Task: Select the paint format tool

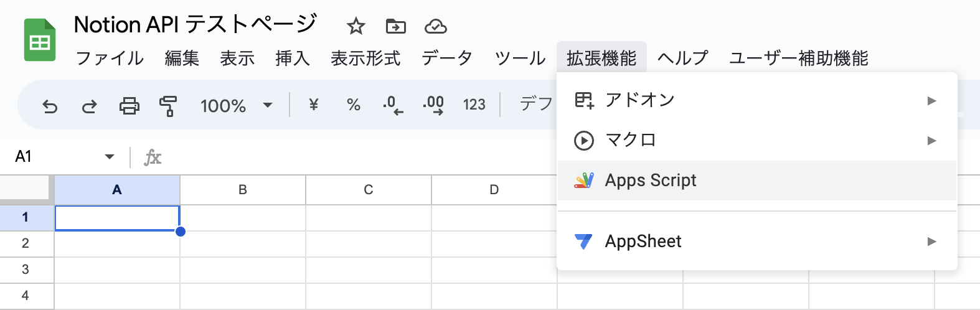Action: (x=168, y=106)
